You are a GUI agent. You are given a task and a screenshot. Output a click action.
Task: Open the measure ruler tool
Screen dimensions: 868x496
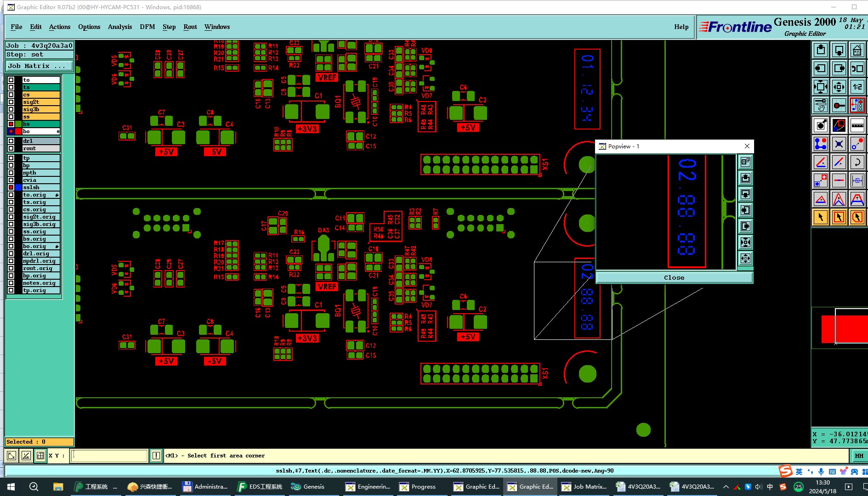tap(857, 125)
